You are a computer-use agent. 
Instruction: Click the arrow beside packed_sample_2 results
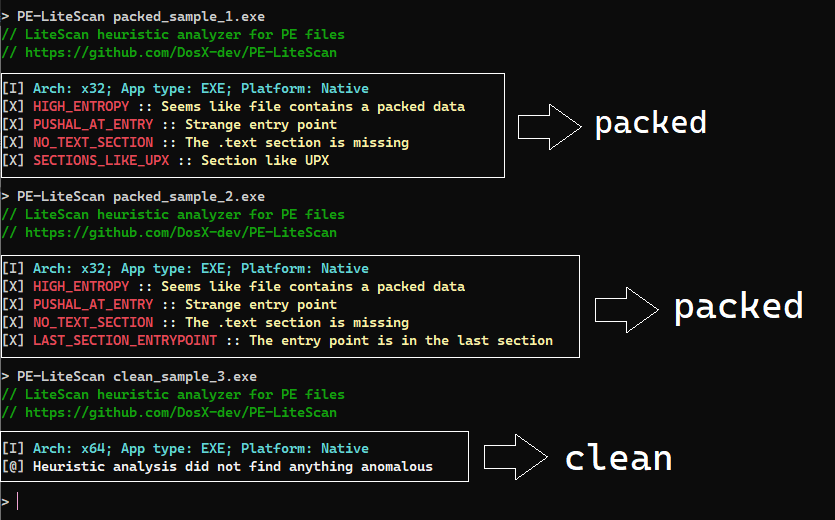click(x=627, y=306)
